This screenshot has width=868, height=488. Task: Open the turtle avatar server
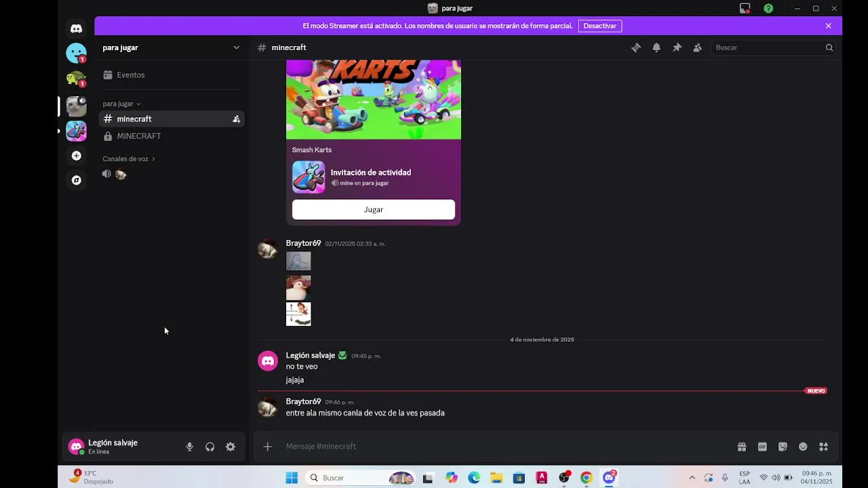pyautogui.click(x=76, y=79)
